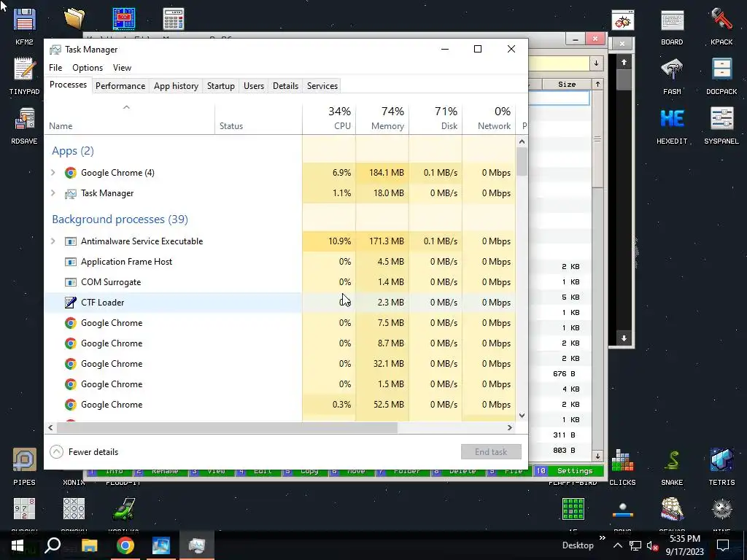Click the network tray icon
Viewport: 747px width, 560px height.
point(635,545)
